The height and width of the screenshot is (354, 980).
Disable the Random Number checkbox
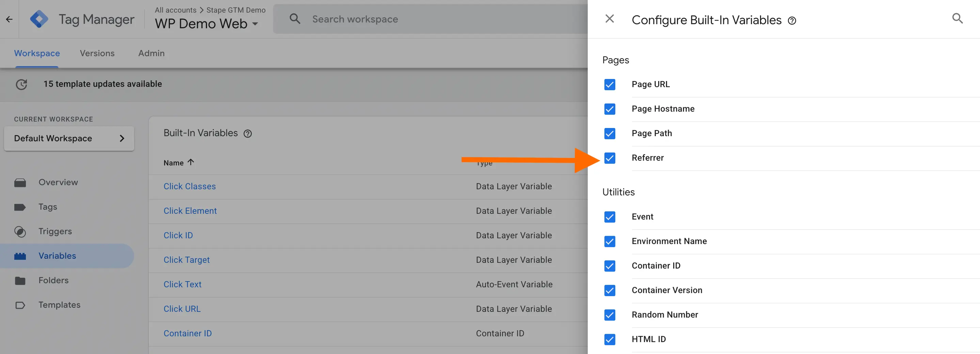(x=610, y=315)
